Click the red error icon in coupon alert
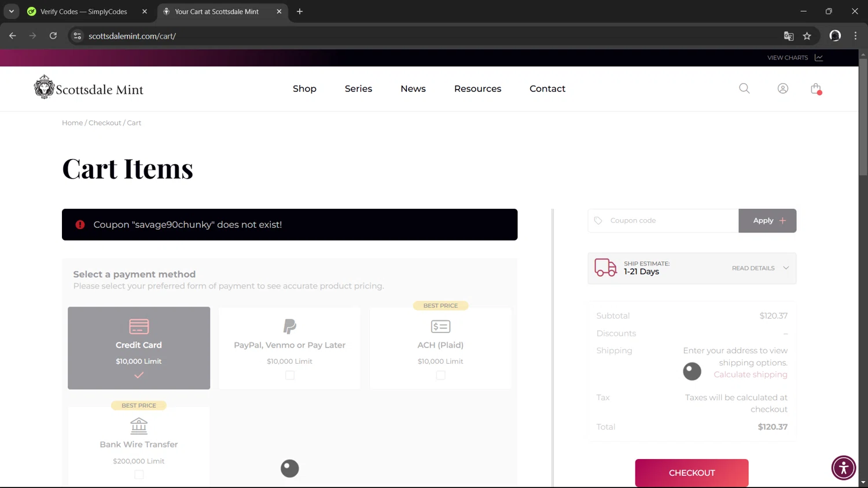The height and width of the screenshot is (488, 868). 80,224
